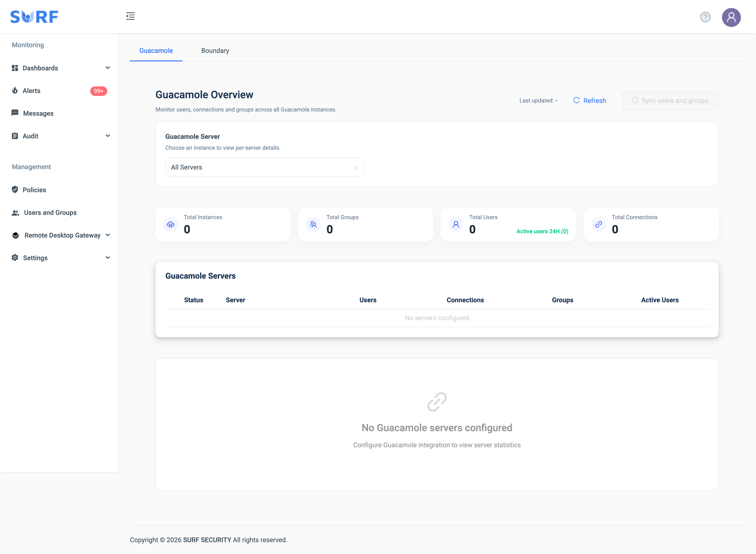Click the Alerts flame icon
Image resolution: width=756 pixels, height=554 pixels.
click(x=15, y=90)
